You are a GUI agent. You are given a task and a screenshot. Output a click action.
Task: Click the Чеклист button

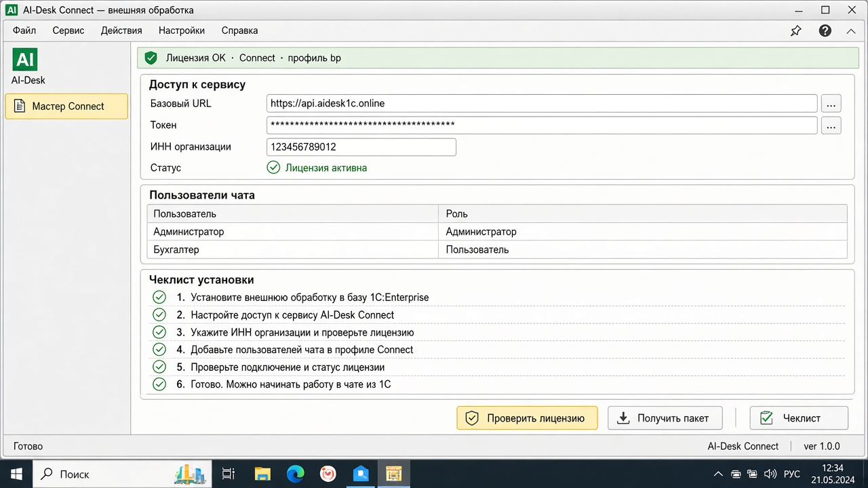point(799,418)
